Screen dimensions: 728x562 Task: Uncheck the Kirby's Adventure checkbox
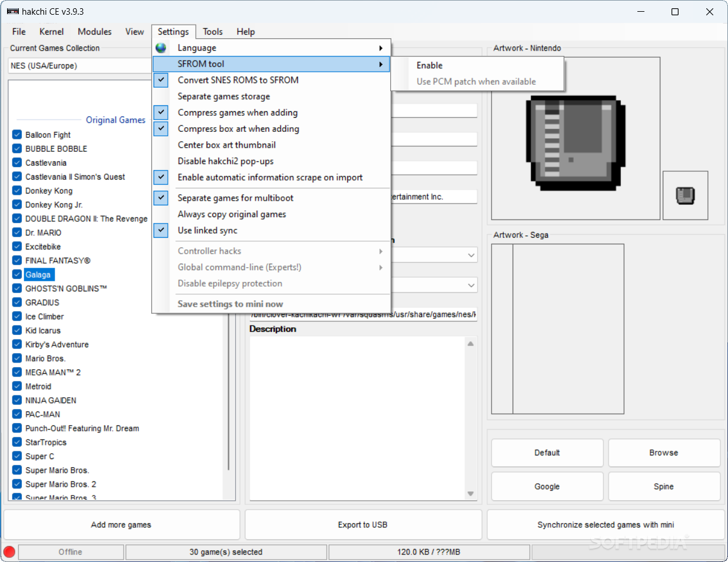pos(17,344)
